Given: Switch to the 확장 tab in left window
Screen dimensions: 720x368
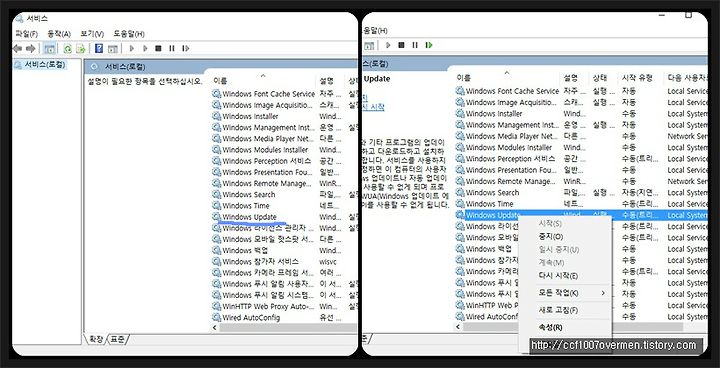Looking at the screenshot, I should pyautogui.click(x=96, y=340).
